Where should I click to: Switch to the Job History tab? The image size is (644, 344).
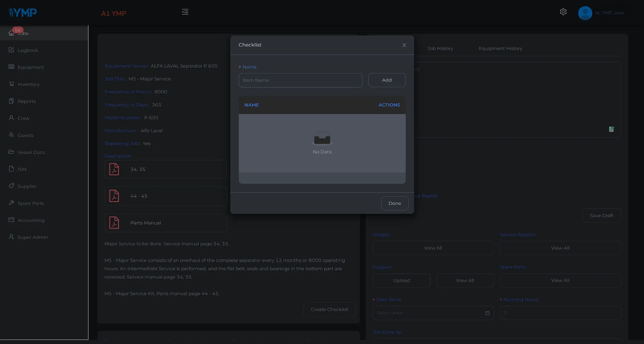click(440, 48)
